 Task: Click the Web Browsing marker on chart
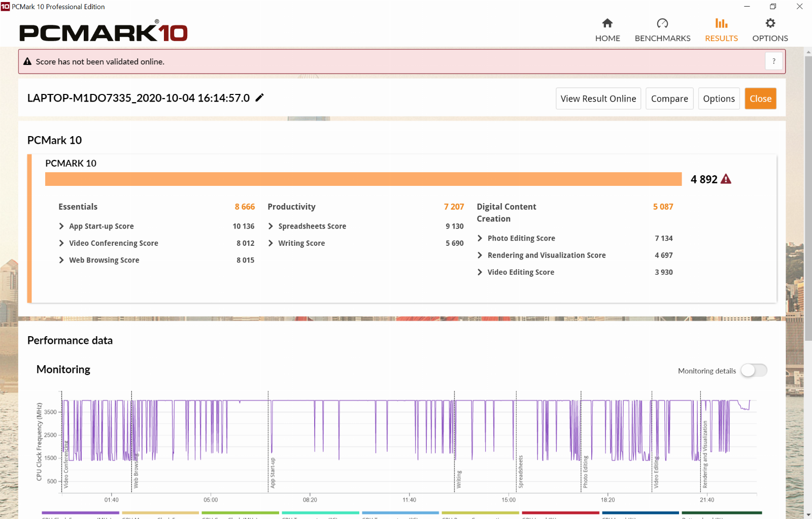[x=136, y=470]
